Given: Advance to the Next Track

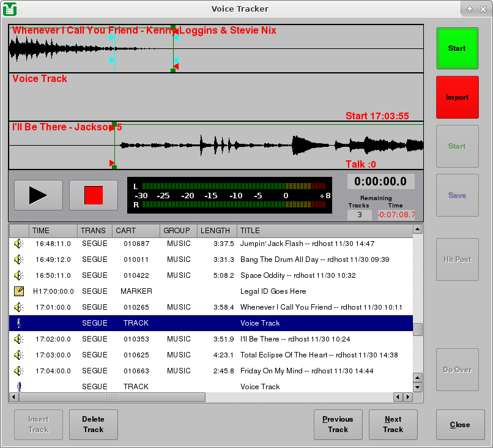Looking at the screenshot, I should pos(393,424).
